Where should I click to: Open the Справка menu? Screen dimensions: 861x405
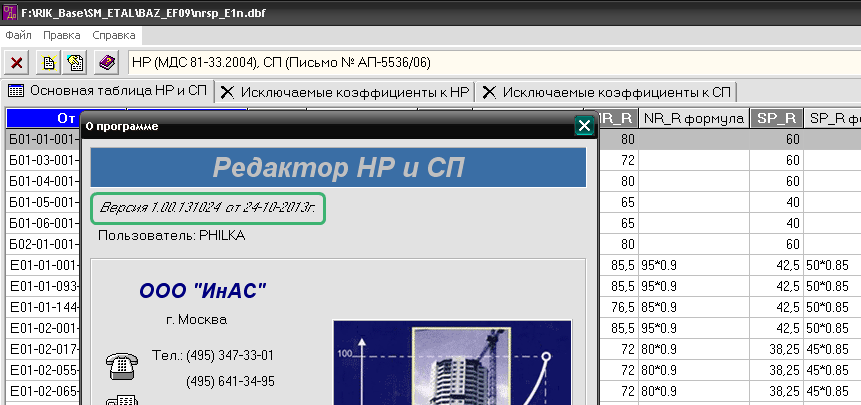tap(114, 35)
